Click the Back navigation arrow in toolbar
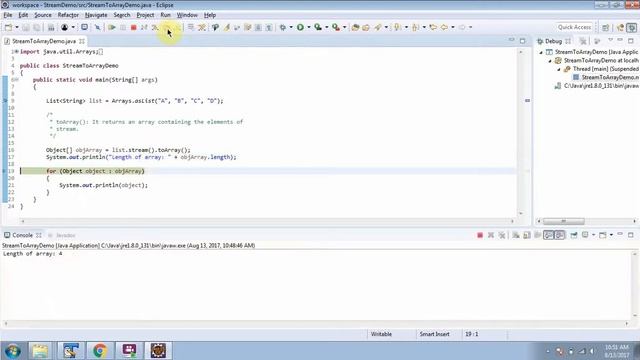The width and height of the screenshot is (640, 360). click(x=444, y=27)
